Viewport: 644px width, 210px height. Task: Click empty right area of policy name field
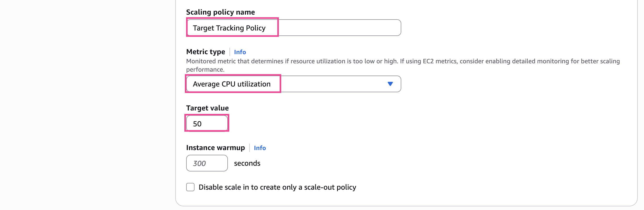(x=339, y=28)
